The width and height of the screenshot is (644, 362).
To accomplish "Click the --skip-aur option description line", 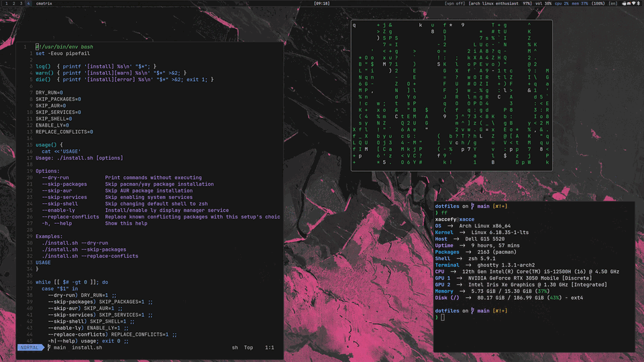I will [117, 191].
